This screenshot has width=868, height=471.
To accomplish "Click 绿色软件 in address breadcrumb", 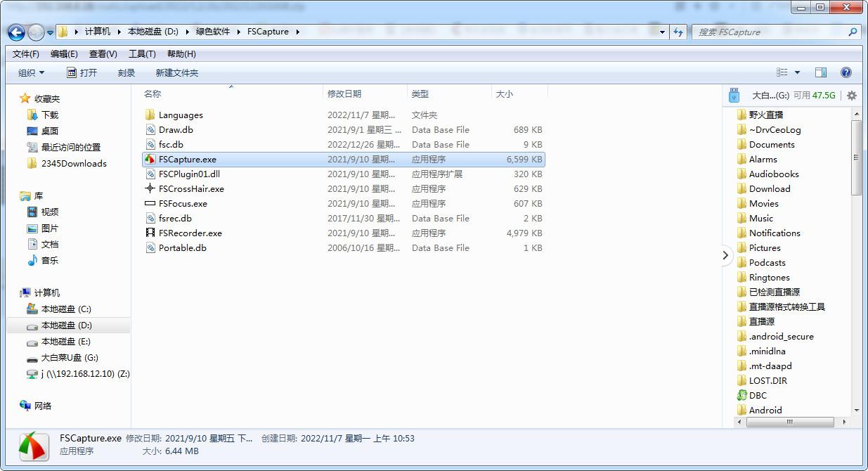I will click(212, 32).
